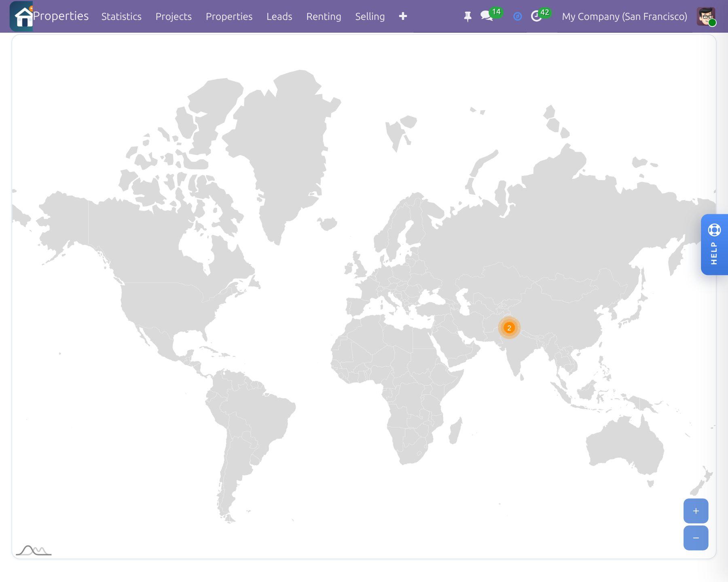This screenshot has width=728, height=582.
Task: Open the Projects menu
Action: 174,17
